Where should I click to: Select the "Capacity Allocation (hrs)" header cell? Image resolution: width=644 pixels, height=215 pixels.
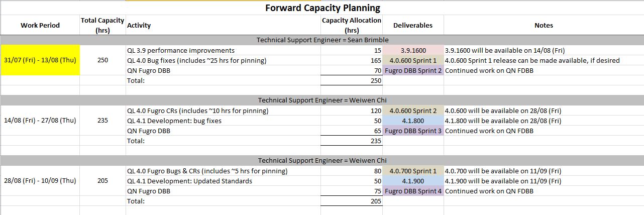click(x=352, y=25)
